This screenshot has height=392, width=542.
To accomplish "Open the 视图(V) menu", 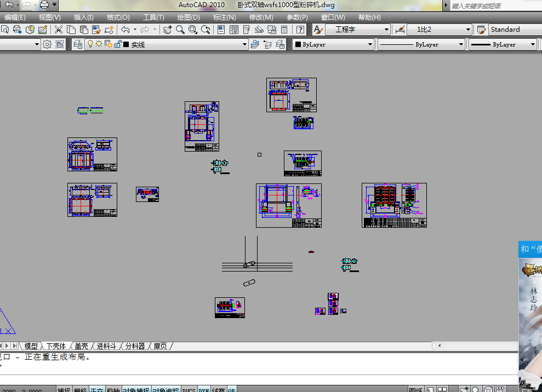I will tap(49, 18).
